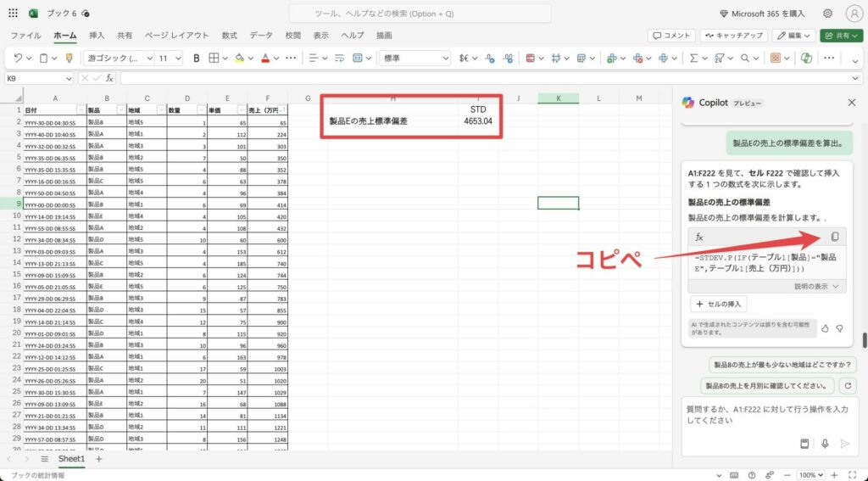This screenshot has height=481, width=868.
Task: Click the currency format icon
Action: tap(464, 59)
